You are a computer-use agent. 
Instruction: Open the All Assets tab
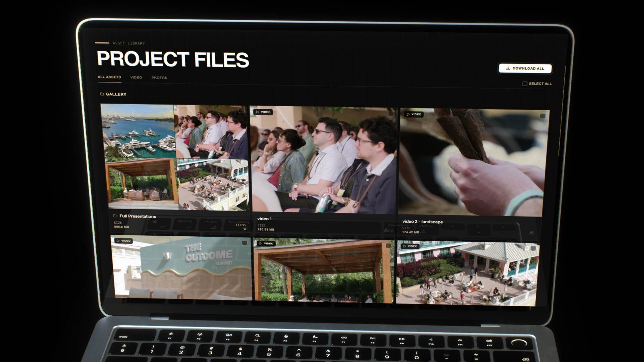(x=109, y=77)
